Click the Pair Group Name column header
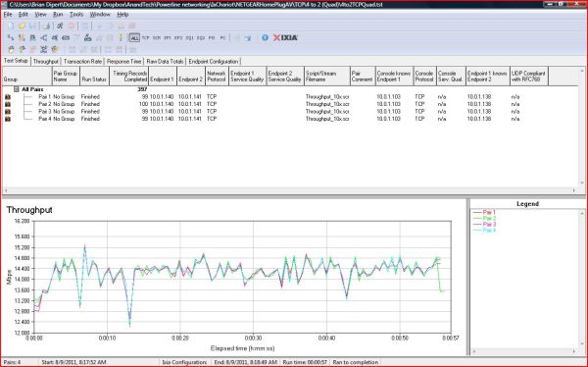This screenshot has width=588, height=367. coord(66,77)
